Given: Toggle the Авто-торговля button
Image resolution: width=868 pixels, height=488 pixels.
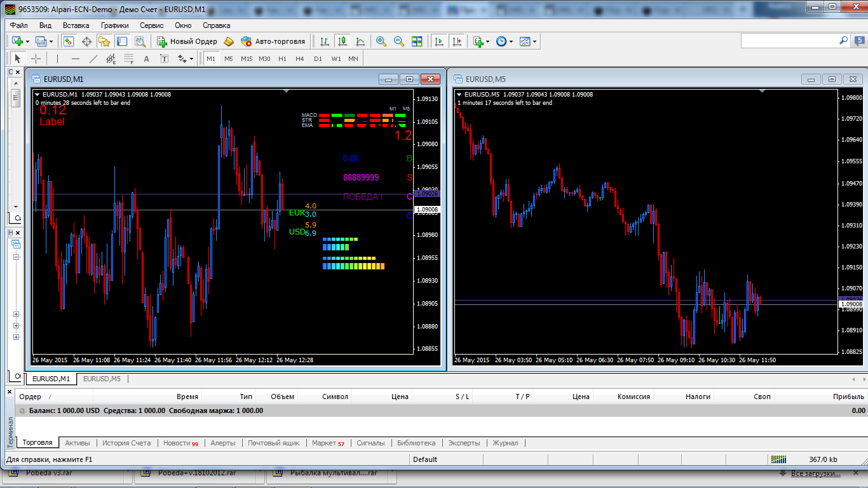Looking at the screenshot, I should click(x=273, y=41).
